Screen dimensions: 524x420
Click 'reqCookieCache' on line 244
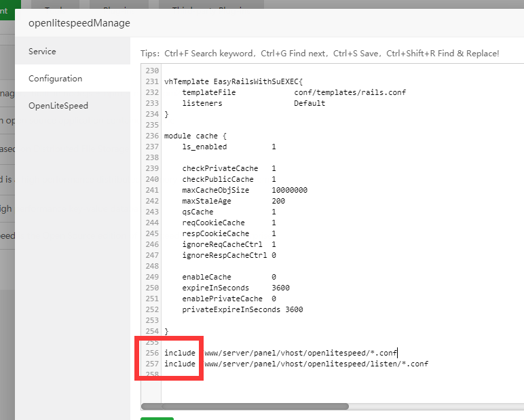[213, 223]
